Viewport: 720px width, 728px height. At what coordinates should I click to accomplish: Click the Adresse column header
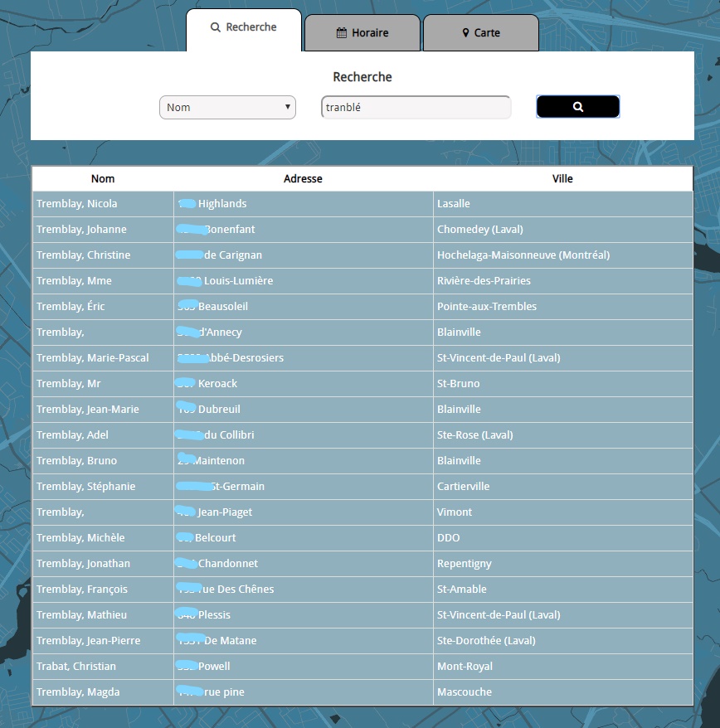pyautogui.click(x=303, y=178)
